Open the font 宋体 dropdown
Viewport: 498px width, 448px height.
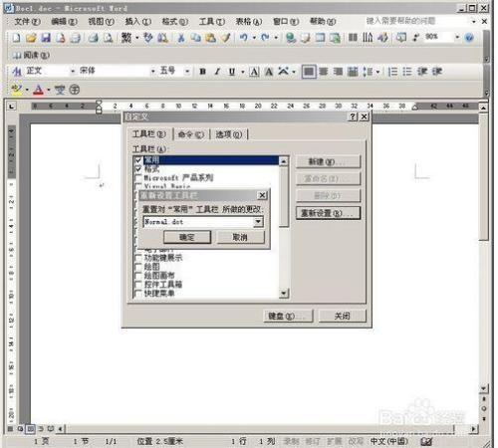[152, 71]
